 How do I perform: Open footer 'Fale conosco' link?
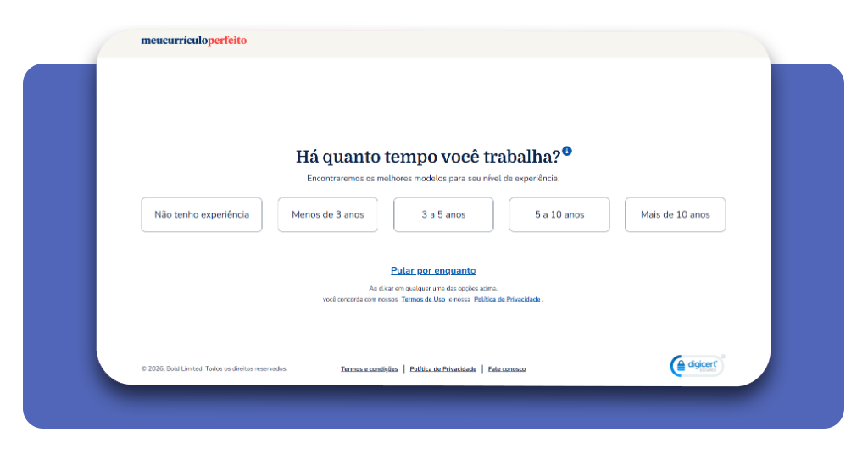tap(507, 368)
